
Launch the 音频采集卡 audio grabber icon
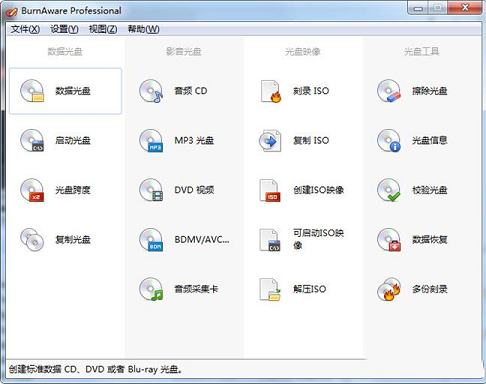pos(151,289)
